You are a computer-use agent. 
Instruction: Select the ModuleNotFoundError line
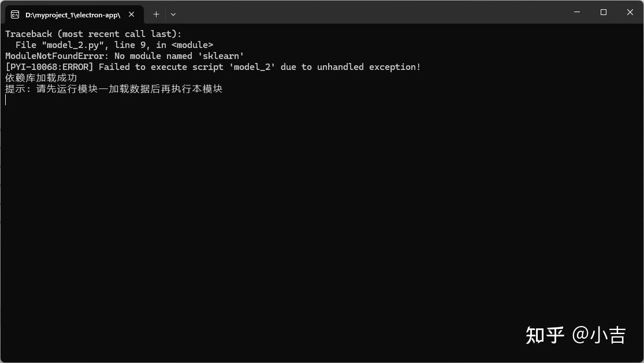[125, 55]
